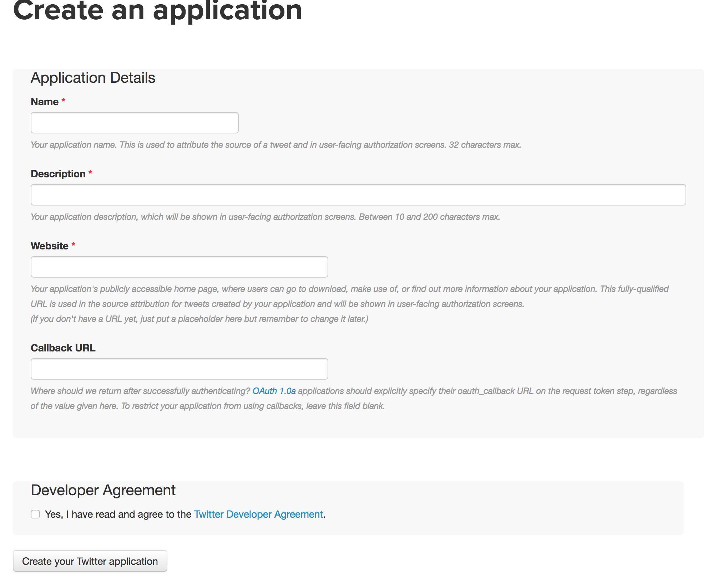Select the Callback URL input box

tap(179, 369)
